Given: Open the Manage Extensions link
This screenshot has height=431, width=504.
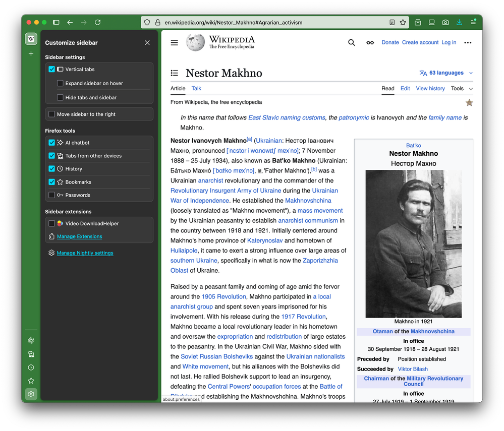Looking at the screenshot, I should point(79,236).
